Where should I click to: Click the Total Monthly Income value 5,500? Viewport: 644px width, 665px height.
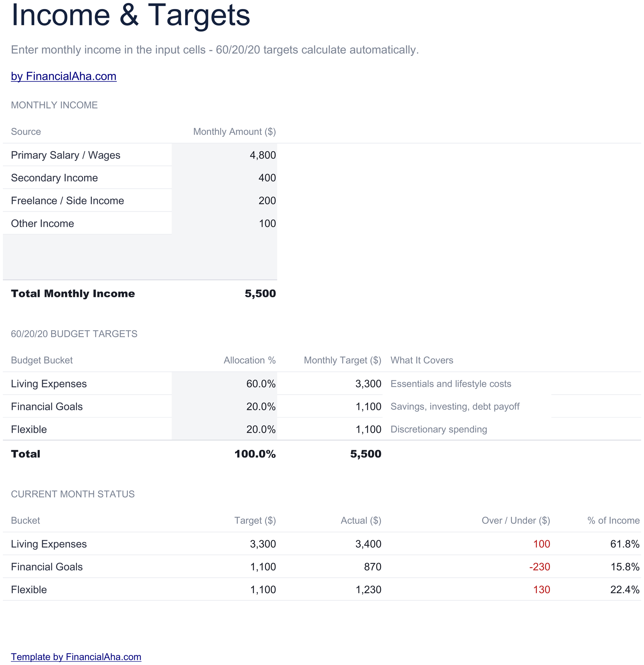260,293
